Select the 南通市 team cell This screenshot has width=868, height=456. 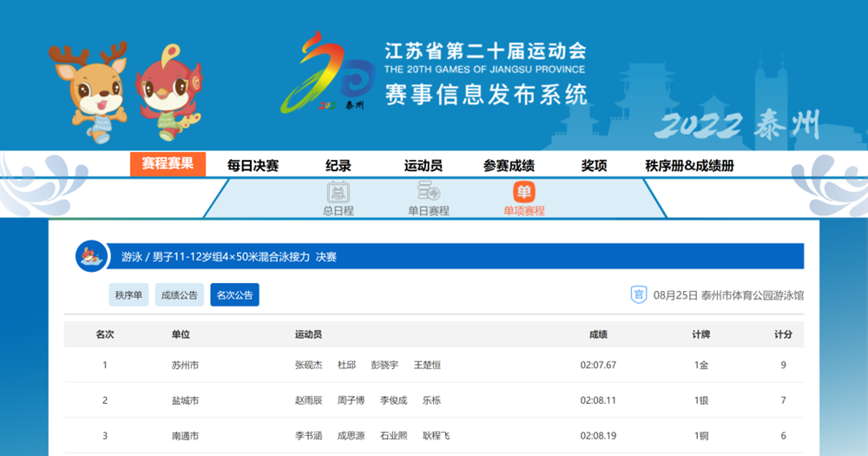pos(185,436)
